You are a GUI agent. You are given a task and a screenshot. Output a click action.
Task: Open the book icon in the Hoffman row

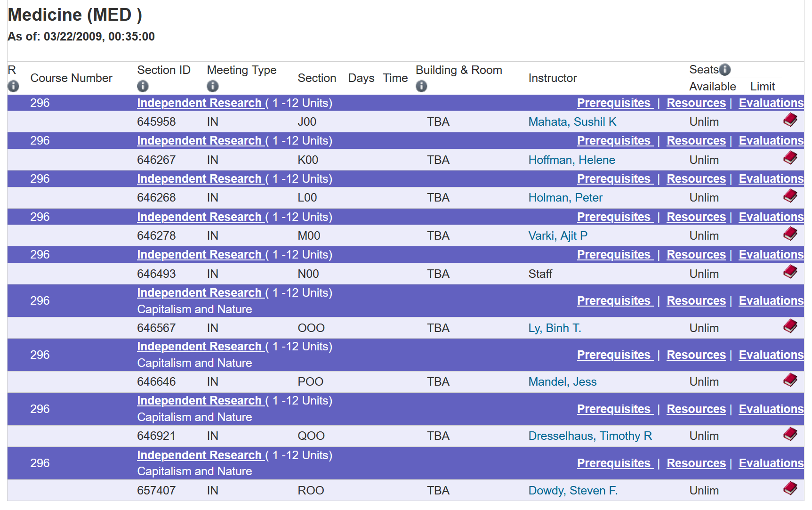click(790, 158)
